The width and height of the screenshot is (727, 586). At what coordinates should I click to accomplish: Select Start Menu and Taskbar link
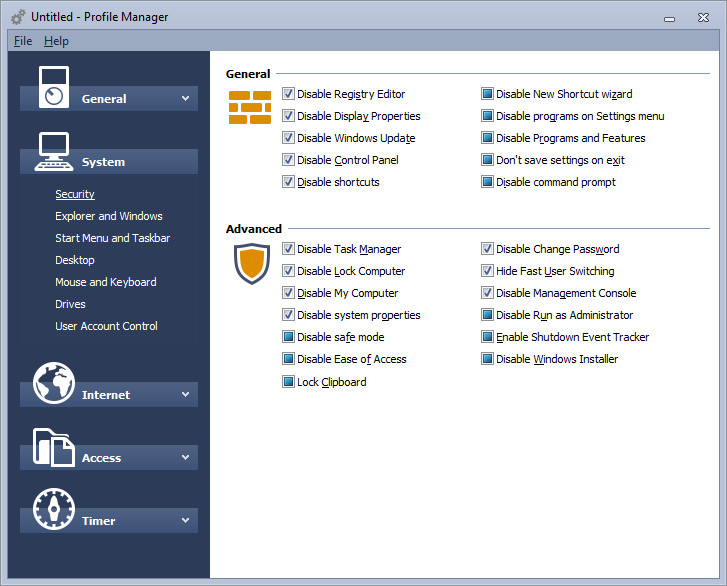tap(113, 238)
